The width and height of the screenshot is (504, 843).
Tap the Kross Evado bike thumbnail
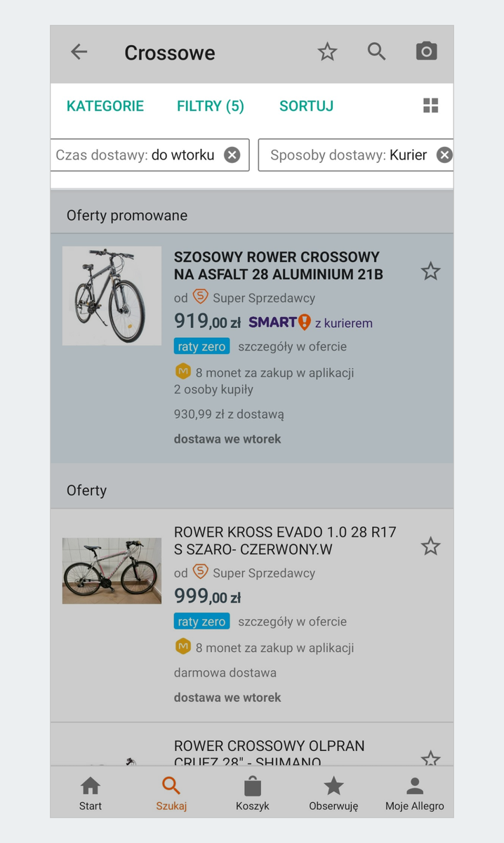tap(112, 571)
